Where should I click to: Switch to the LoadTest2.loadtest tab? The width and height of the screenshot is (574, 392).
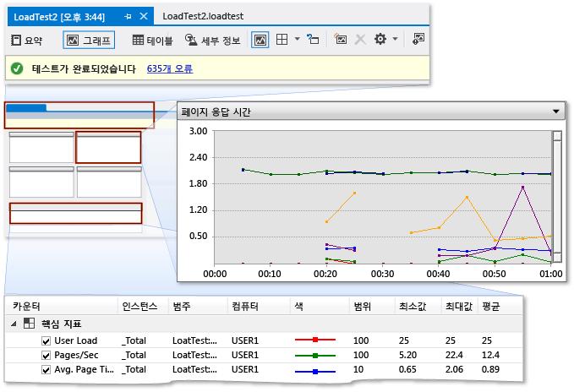pos(203,16)
